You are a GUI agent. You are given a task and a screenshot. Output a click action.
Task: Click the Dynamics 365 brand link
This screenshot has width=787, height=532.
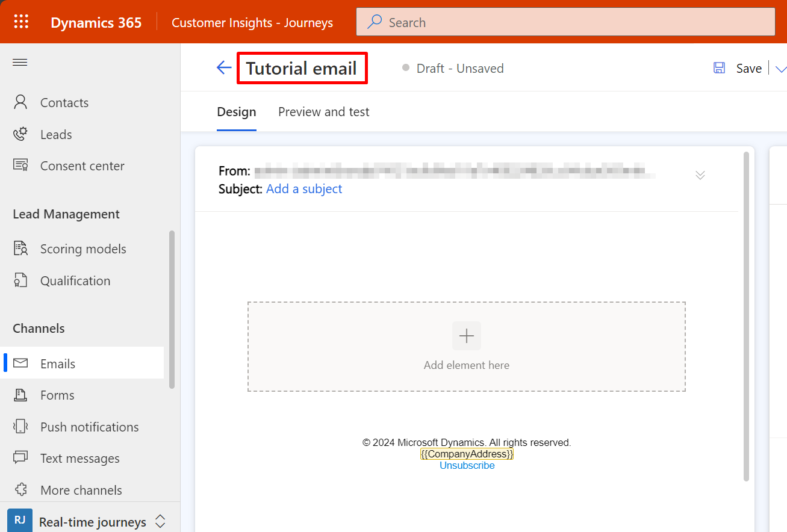tap(96, 22)
